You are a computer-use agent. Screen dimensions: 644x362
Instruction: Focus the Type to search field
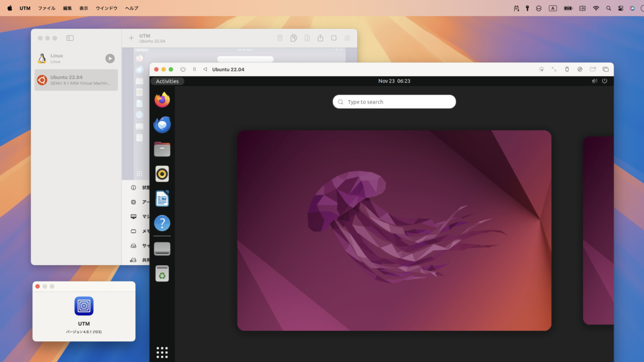pyautogui.click(x=394, y=102)
